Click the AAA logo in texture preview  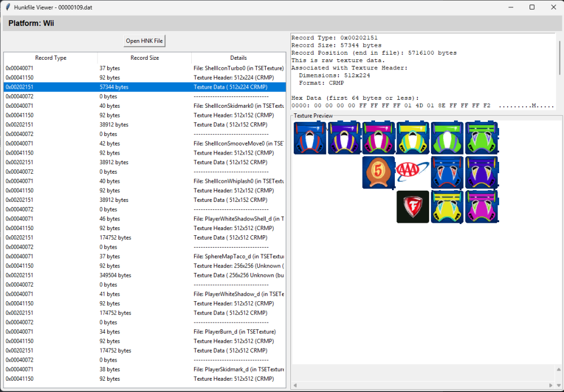(x=413, y=171)
